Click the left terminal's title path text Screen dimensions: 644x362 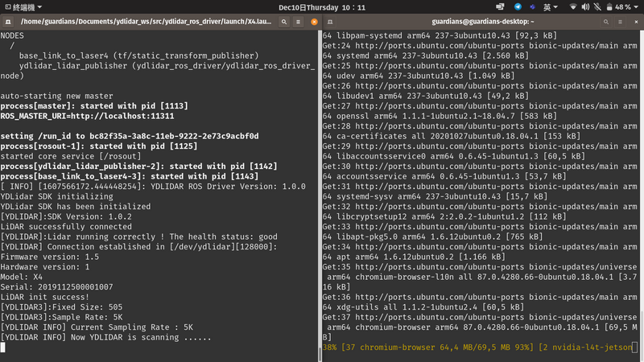[146, 22]
